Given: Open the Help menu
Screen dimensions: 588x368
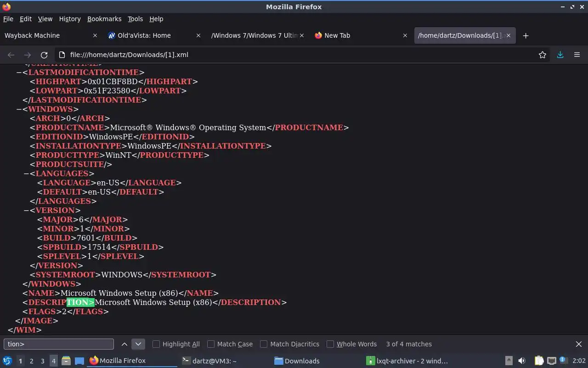Looking at the screenshot, I should coord(156,19).
